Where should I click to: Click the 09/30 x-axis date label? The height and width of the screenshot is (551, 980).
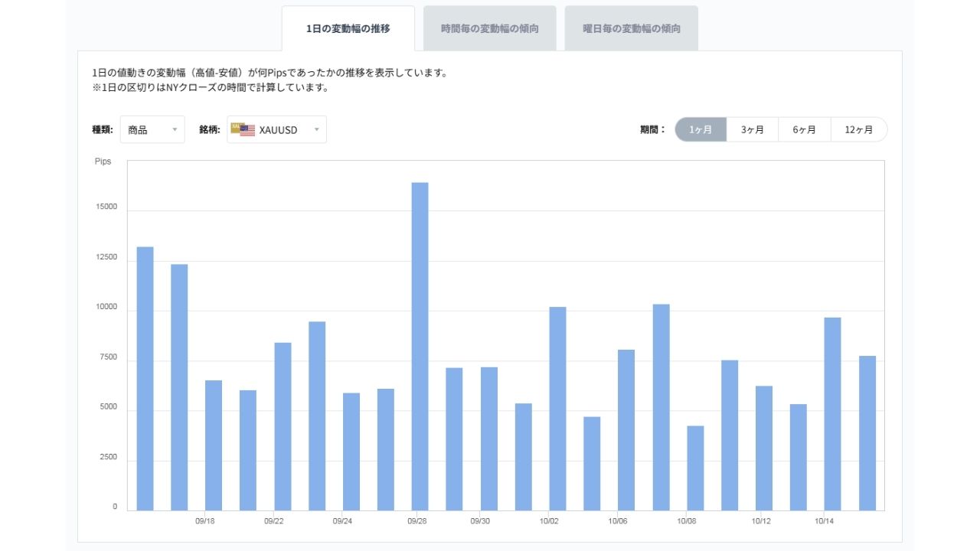[x=480, y=521]
